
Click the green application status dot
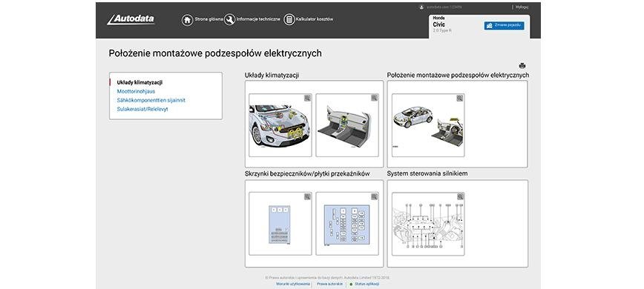pos(351,284)
